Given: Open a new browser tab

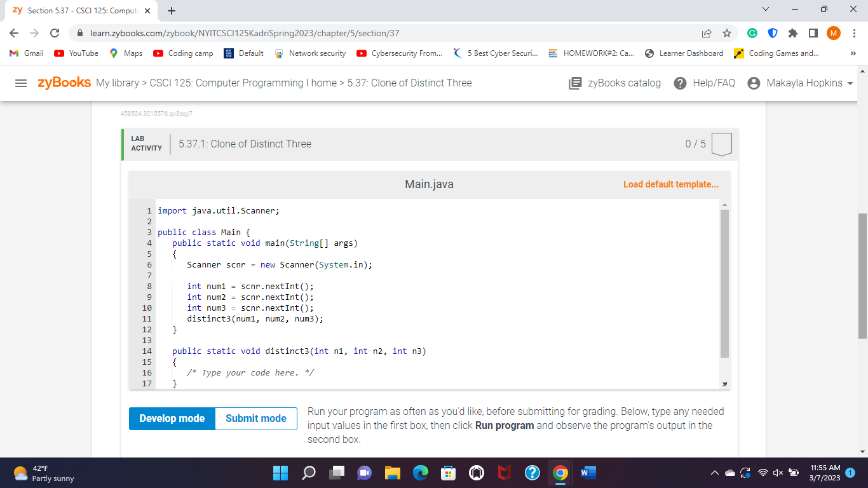Looking at the screenshot, I should coord(172,11).
